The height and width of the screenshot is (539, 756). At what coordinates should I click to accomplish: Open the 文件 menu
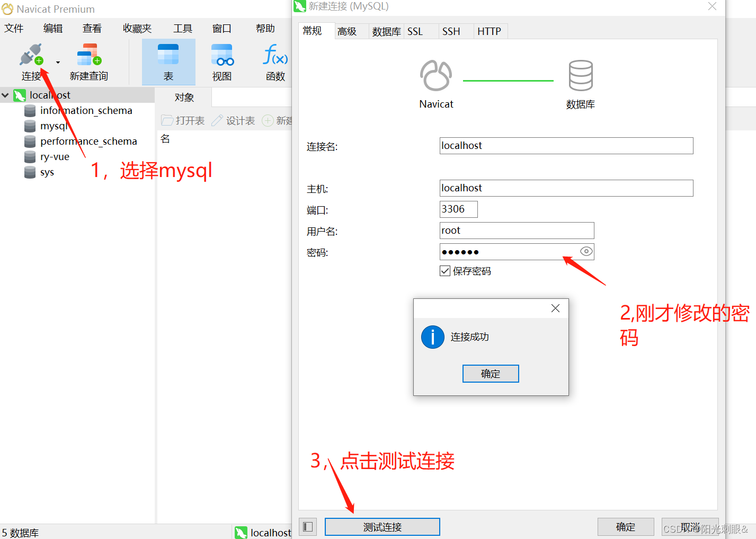tap(14, 28)
